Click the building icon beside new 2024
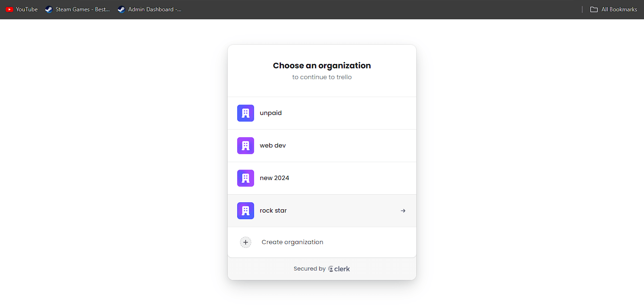 pos(246,178)
